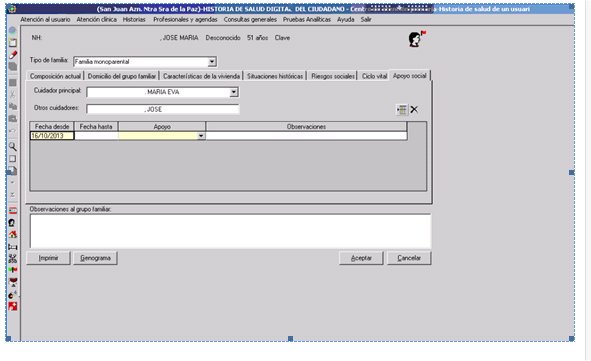Click the Observaciones cell in the grid row
This screenshot has width=591, height=361.
point(306,136)
